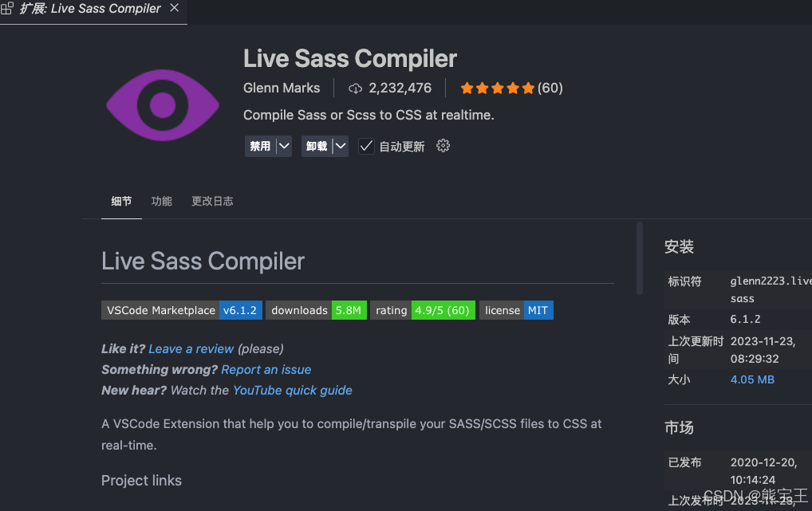The image size is (812, 511).
Task: Open the five-star rating reviews
Action: (x=511, y=88)
